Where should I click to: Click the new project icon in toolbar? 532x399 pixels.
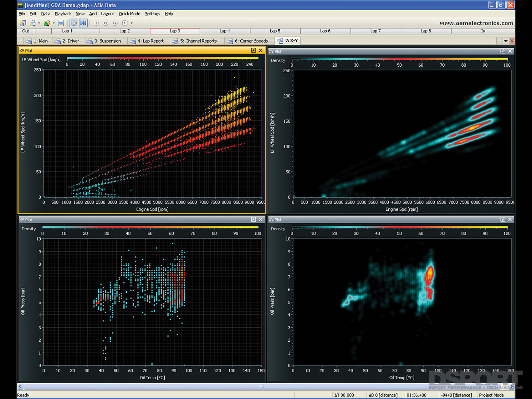[x=23, y=23]
